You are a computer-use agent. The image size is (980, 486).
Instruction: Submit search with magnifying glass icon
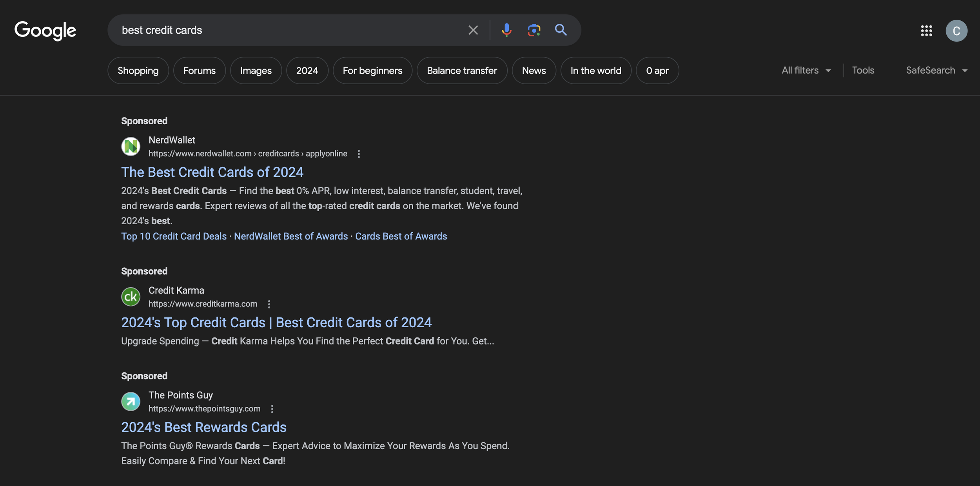click(x=561, y=30)
